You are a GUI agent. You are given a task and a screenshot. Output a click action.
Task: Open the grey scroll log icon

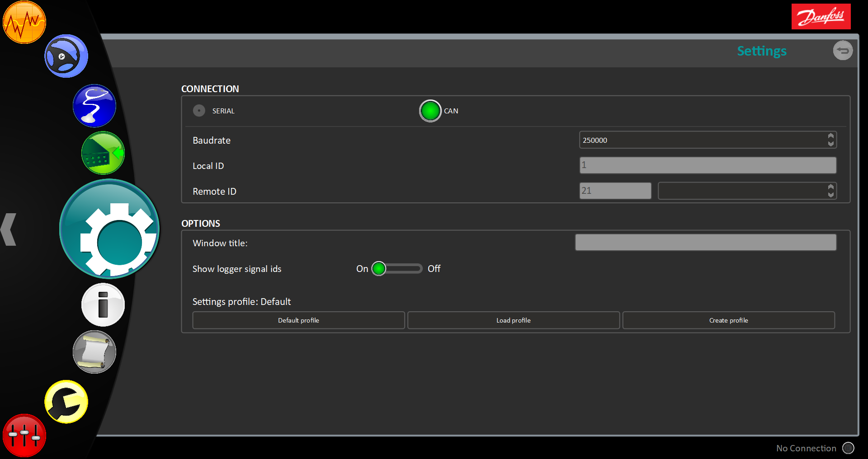(x=94, y=352)
